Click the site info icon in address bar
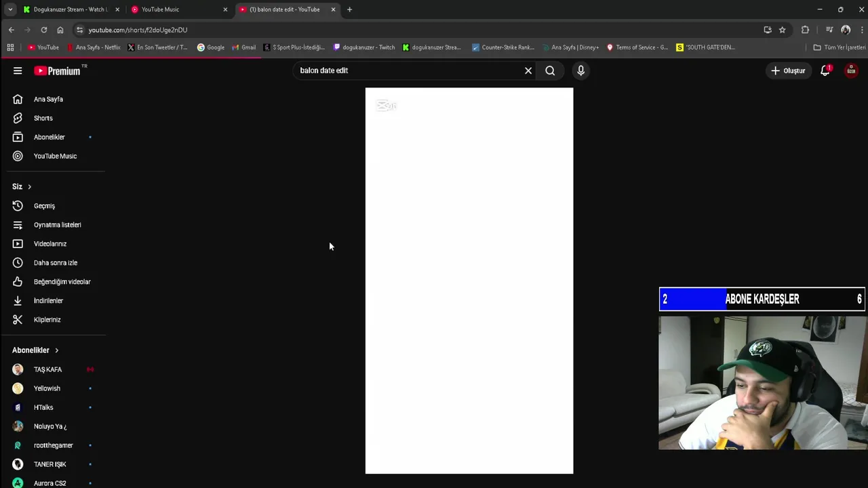This screenshot has width=868, height=488. pyautogui.click(x=79, y=30)
